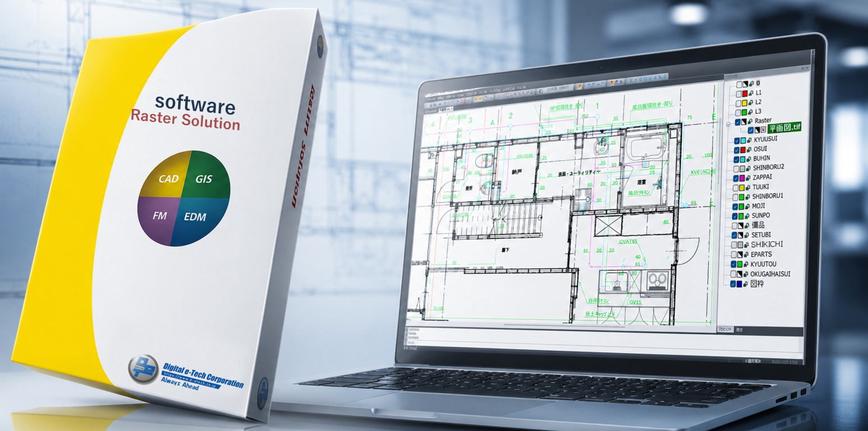
Task: Select the layer name Raster
Action: pos(764,121)
